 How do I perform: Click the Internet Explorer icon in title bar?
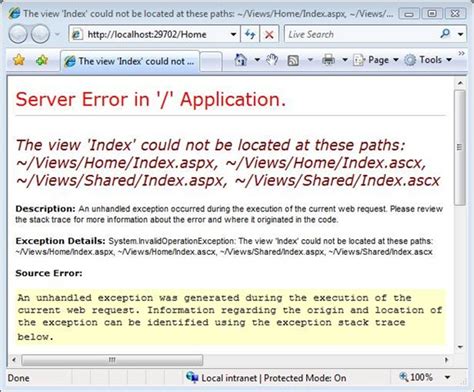pyautogui.click(x=15, y=13)
